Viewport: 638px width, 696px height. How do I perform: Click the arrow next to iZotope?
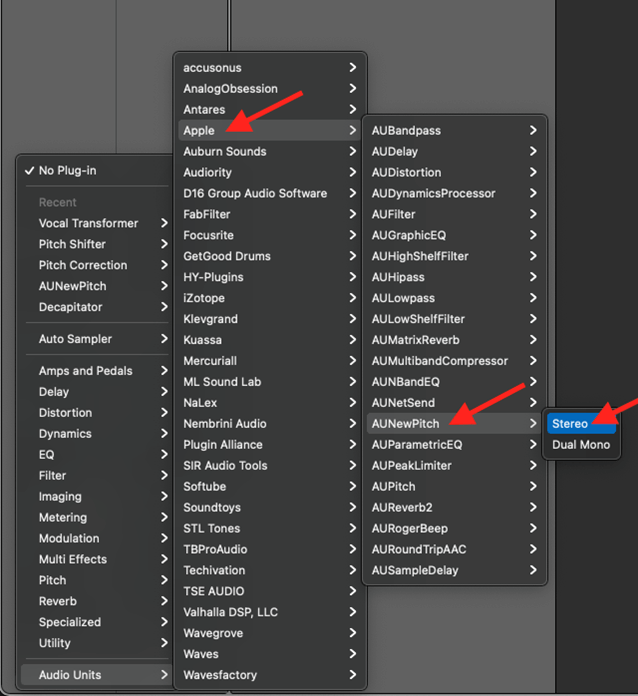(x=353, y=298)
